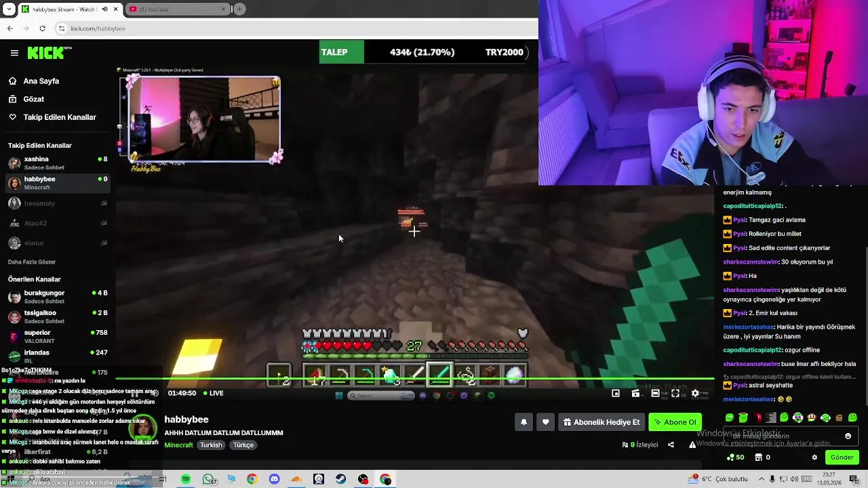Enable picture-in-picture mini player

pyautogui.click(x=616, y=393)
